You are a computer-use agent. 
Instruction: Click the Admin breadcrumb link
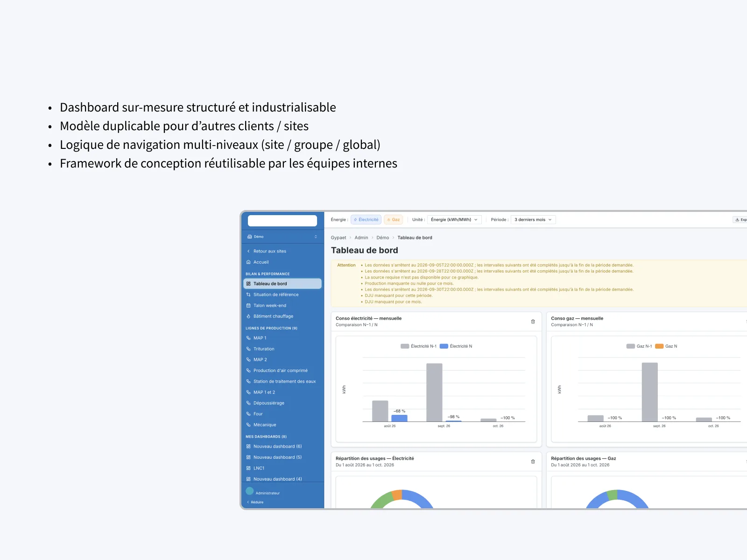tap(361, 238)
